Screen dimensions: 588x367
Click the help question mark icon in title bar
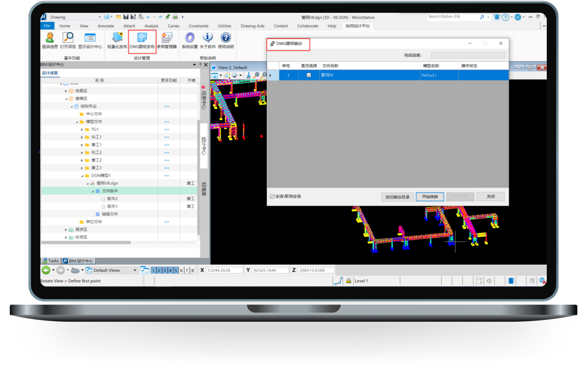point(505,17)
